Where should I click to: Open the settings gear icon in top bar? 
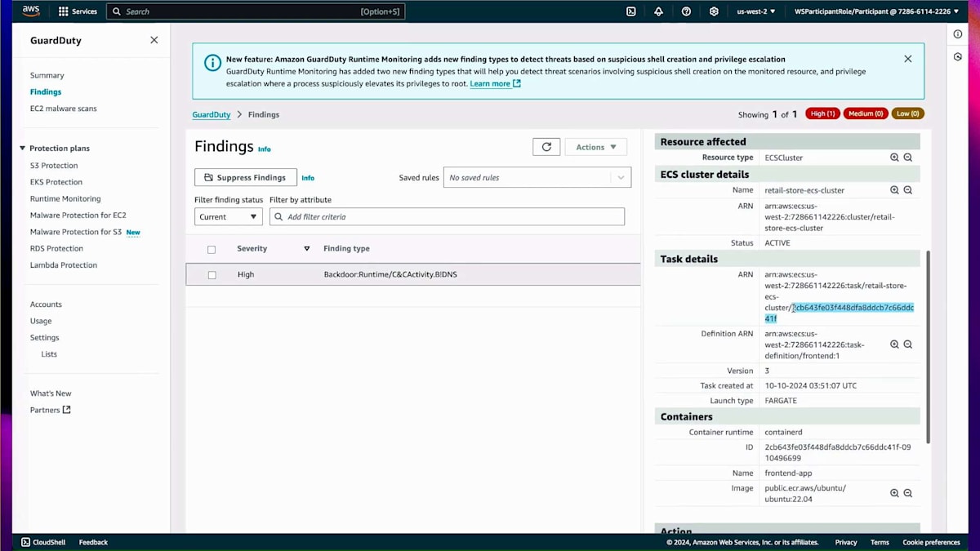point(714,11)
